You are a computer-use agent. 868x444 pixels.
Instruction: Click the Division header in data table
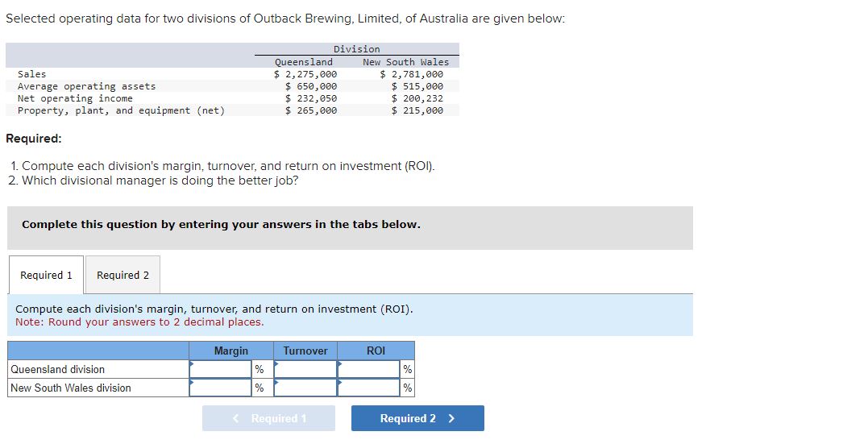[x=357, y=49]
